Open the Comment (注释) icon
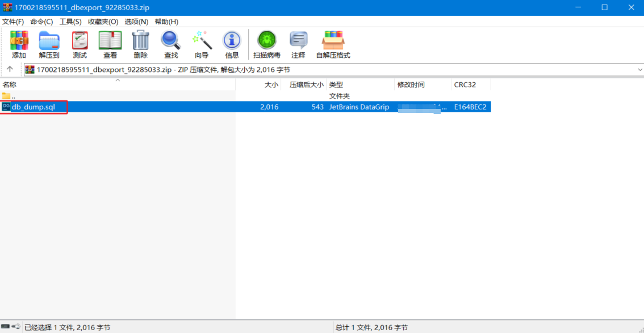 click(x=299, y=40)
